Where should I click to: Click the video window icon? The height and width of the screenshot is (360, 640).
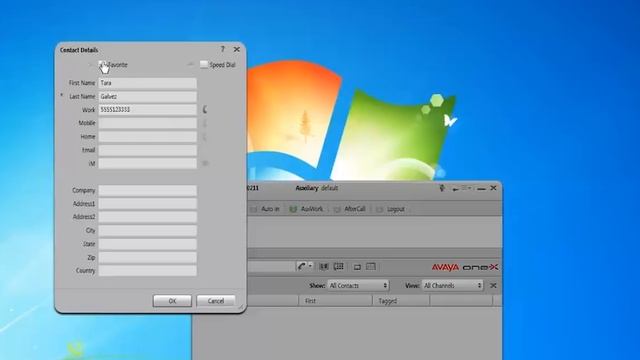[x=357, y=267]
